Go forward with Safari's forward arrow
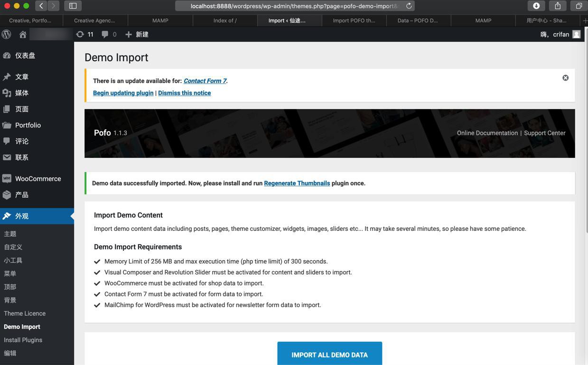Viewport: 588px width, 365px height. tap(53, 6)
